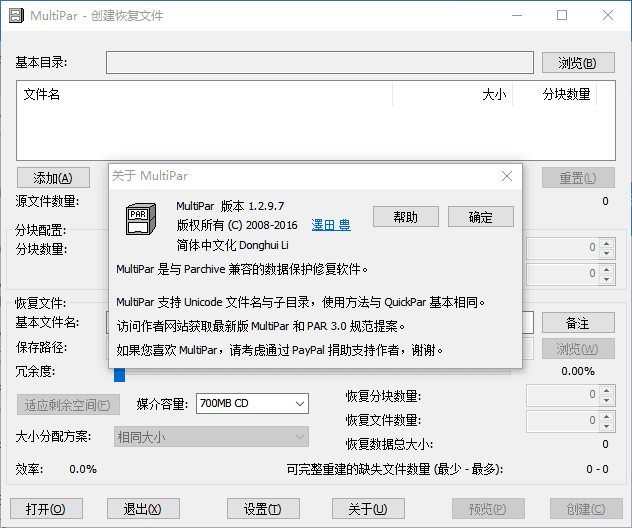Increase 分块数量 with up arrow

(x=607, y=243)
